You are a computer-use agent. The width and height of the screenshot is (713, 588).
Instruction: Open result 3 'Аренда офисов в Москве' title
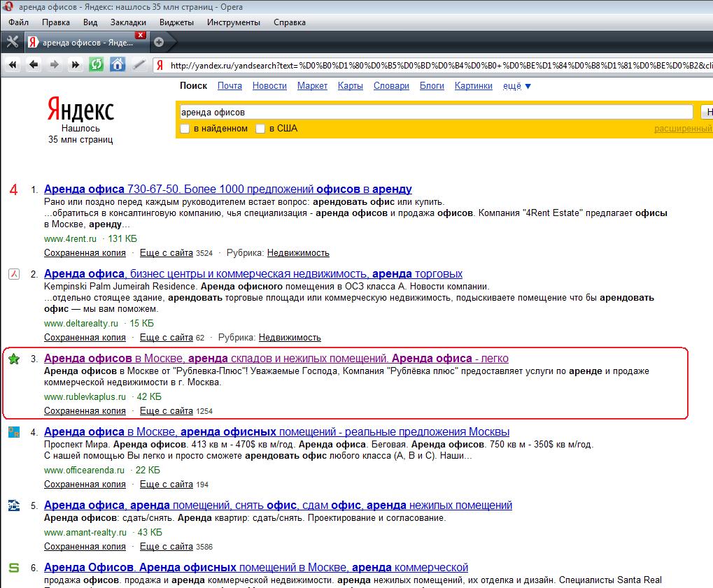tap(276, 358)
